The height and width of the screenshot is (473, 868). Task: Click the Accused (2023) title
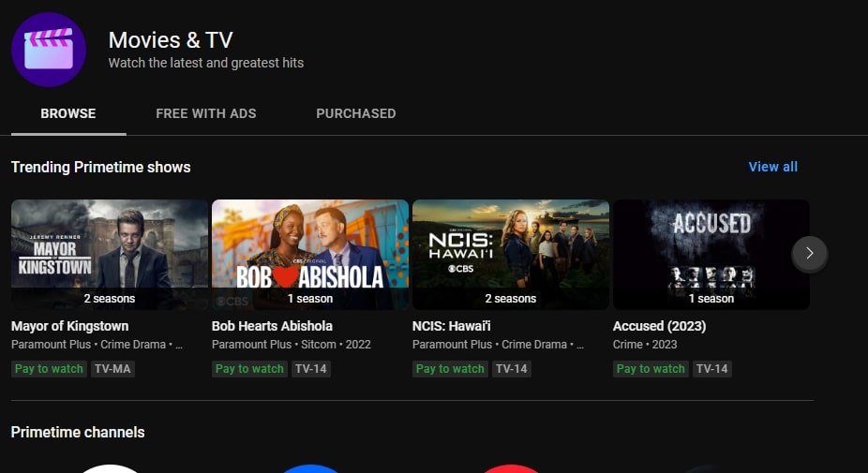coord(659,326)
